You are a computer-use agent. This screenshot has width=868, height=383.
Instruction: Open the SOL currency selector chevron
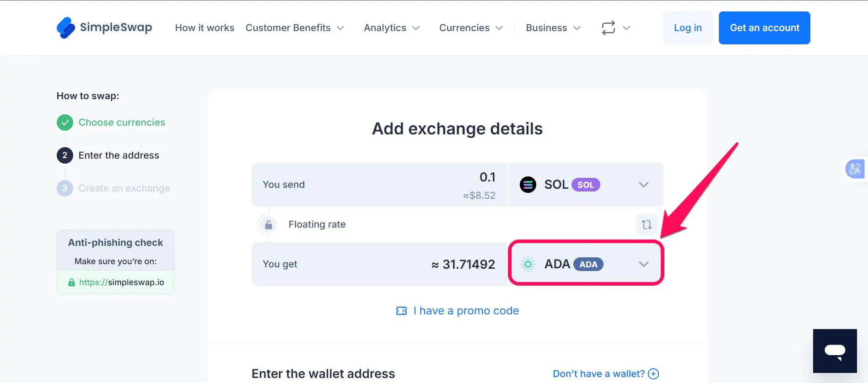[644, 185]
